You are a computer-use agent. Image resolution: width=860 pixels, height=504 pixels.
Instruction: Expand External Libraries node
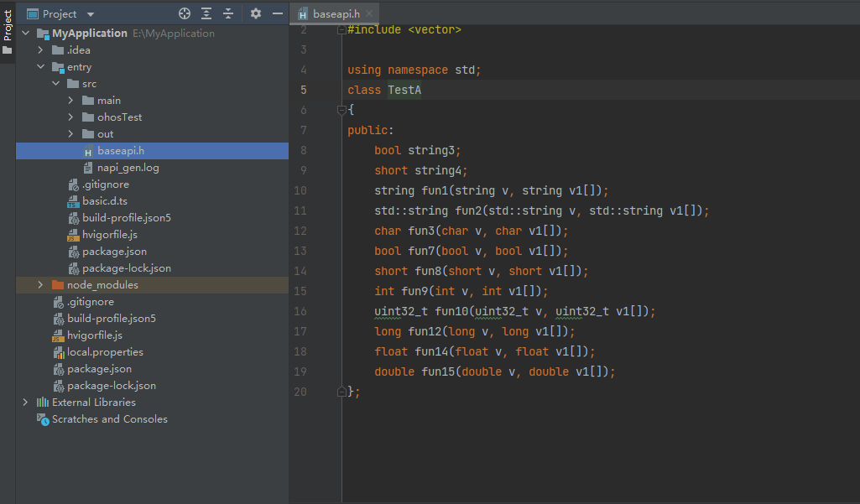pyautogui.click(x=25, y=403)
